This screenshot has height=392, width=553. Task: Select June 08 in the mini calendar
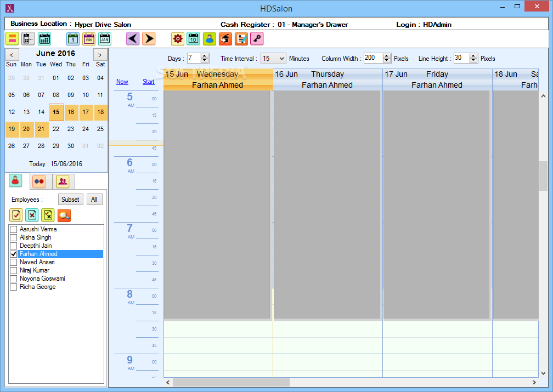coord(56,95)
